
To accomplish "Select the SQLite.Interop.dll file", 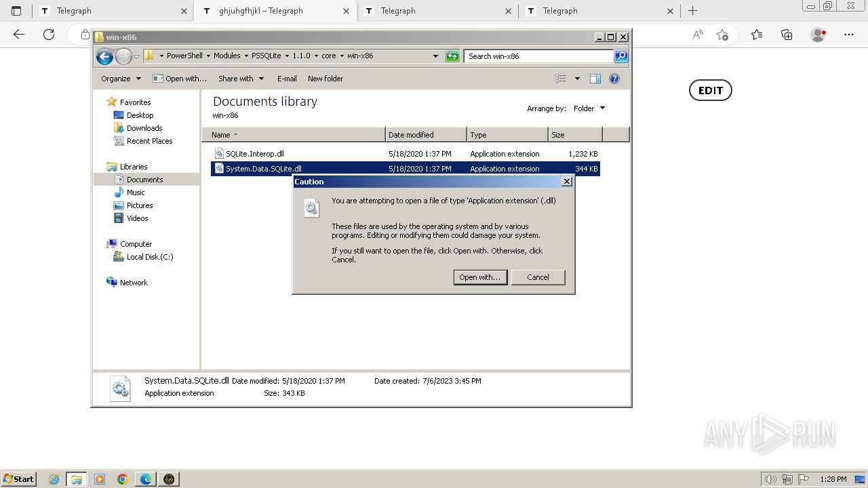I will click(x=254, y=154).
